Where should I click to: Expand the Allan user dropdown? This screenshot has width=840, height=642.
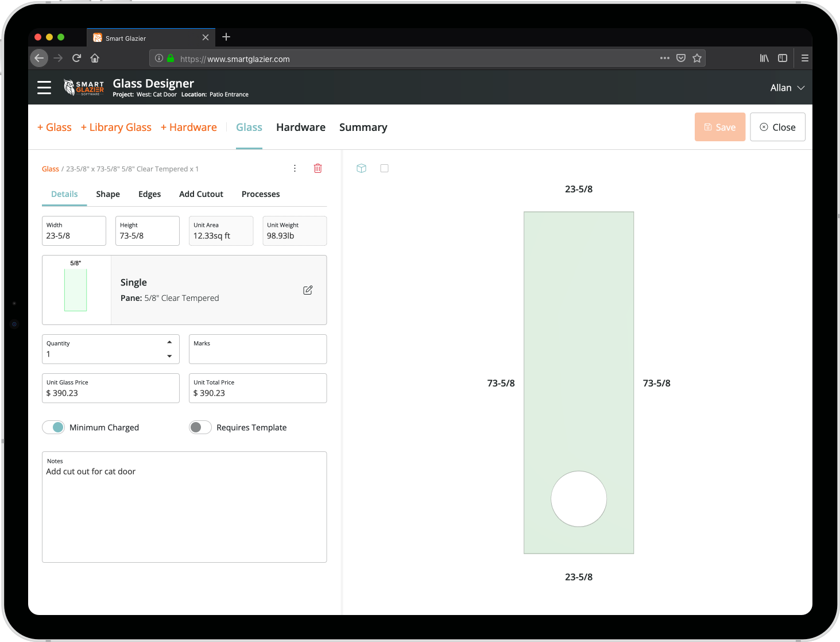[787, 88]
